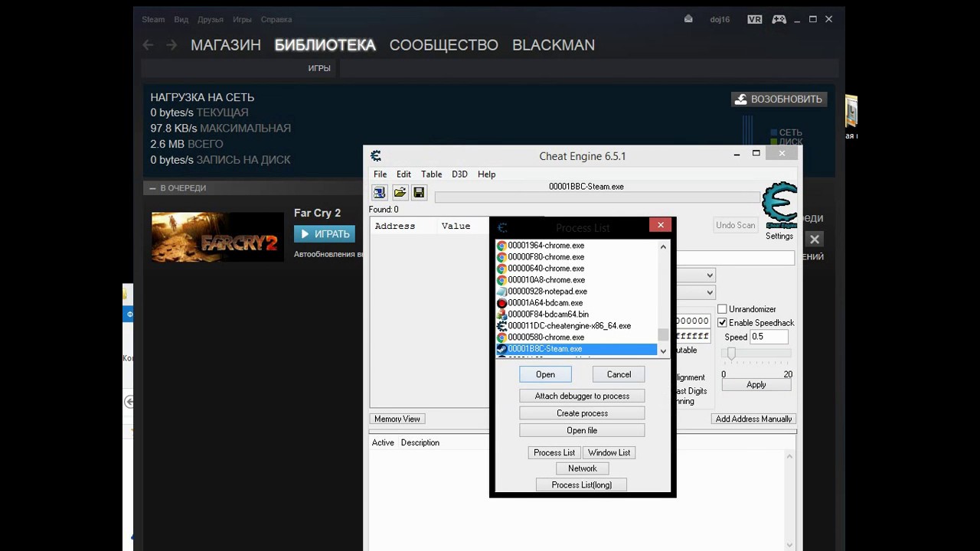Click the 'ВОЗОБНОВИТЬ' resume download button

coord(779,99)
